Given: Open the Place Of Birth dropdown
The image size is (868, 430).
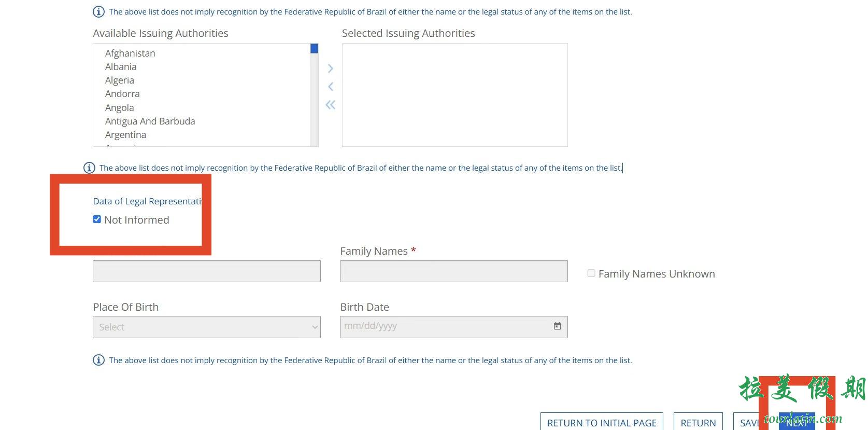Looking at the screenshot, I should click(206, 327).
